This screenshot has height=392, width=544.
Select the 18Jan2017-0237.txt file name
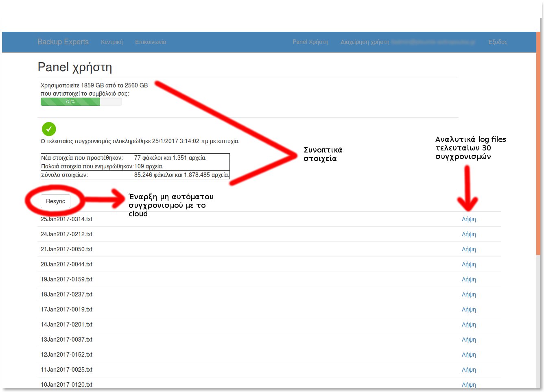[x=66, y=294]
